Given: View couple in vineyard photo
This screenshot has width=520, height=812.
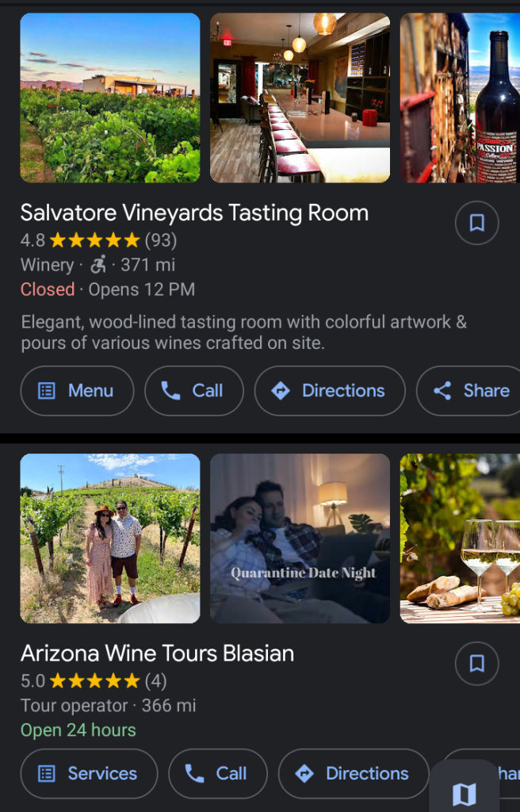Looking at the screenshot, I should (x=110, y=538).
